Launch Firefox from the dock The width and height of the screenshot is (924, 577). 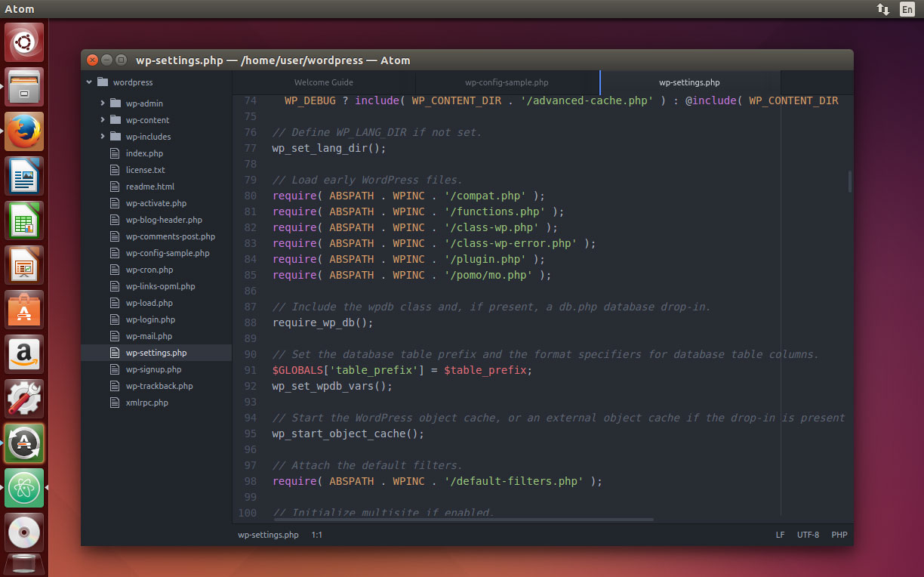23,131
